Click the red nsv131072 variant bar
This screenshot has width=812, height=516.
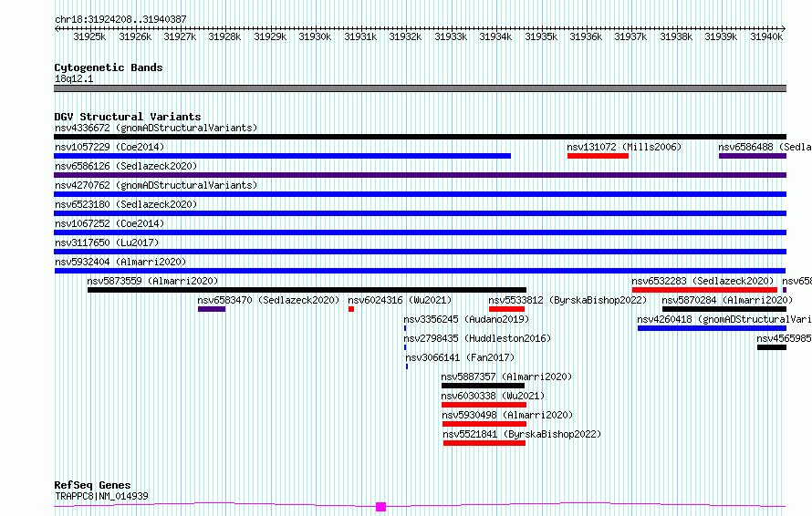pos(598,156)
